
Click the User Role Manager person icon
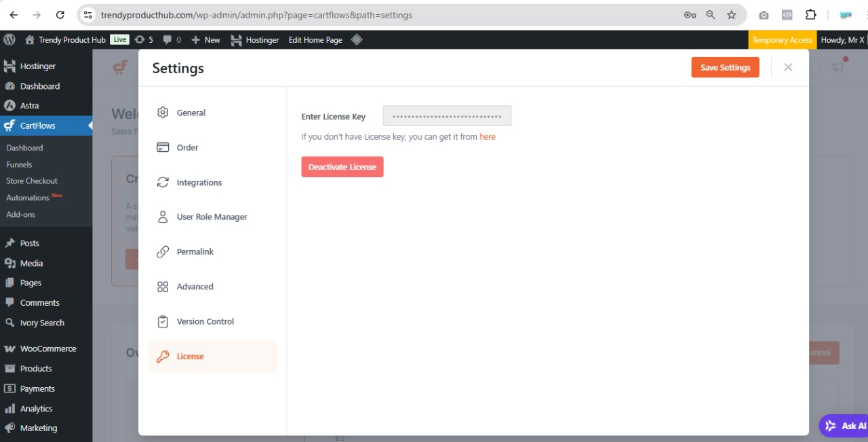click(163, 217)
